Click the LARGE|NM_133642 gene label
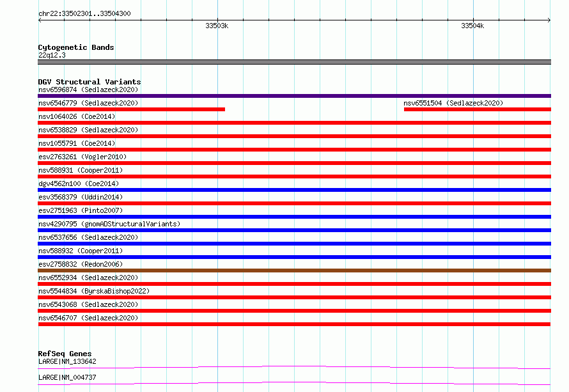Viewport: 569px width, 392px height. click(67, 361)
